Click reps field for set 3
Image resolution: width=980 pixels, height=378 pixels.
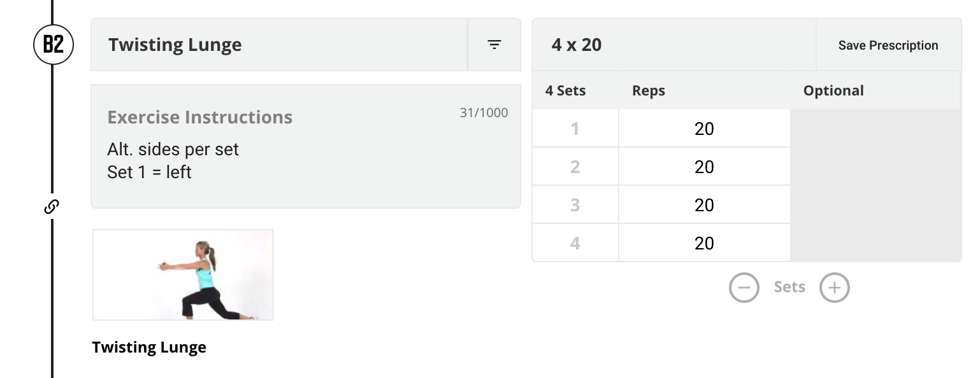tap(704, 205)
